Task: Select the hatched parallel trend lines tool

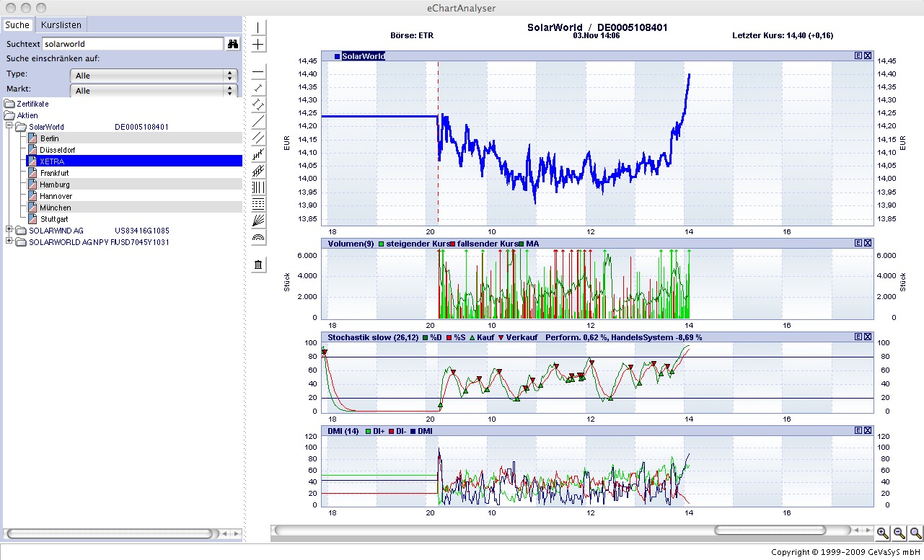Action: pos(259,171)
